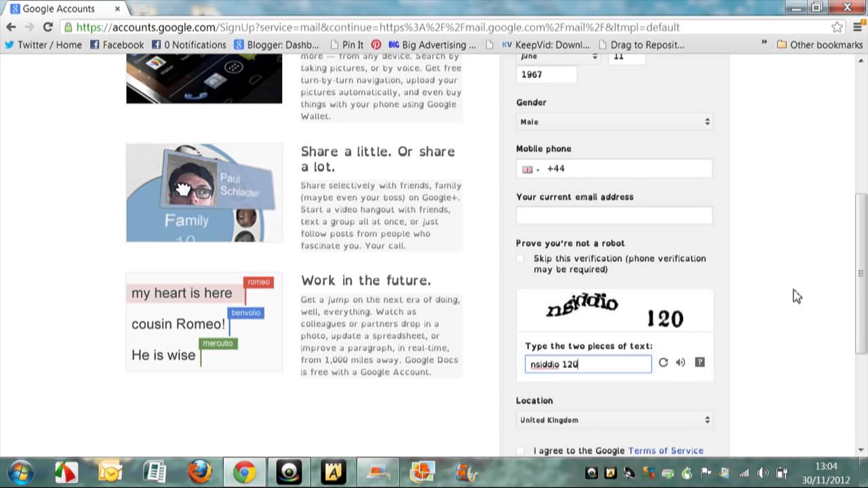Open Drag to Reposit bookmark
The image size is (868, 488).
click(x=641, y=45)
